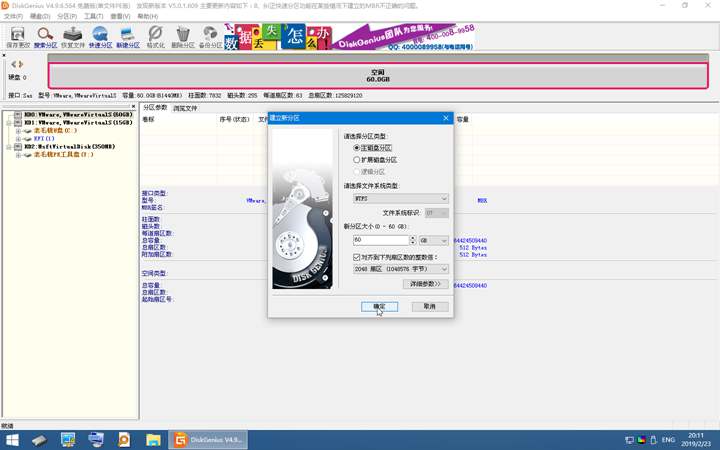Open the NTFS file system type dropdown

(400, 199)
